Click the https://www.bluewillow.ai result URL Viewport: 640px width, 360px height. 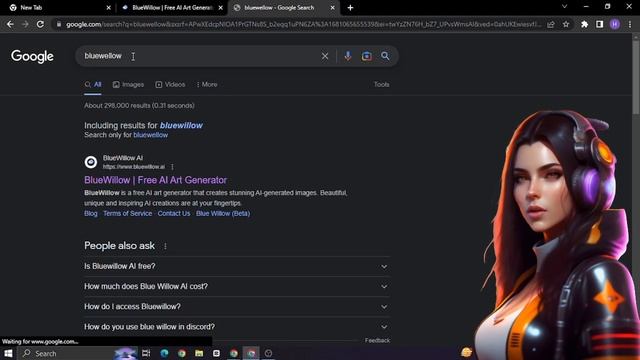tap(134, 167)
